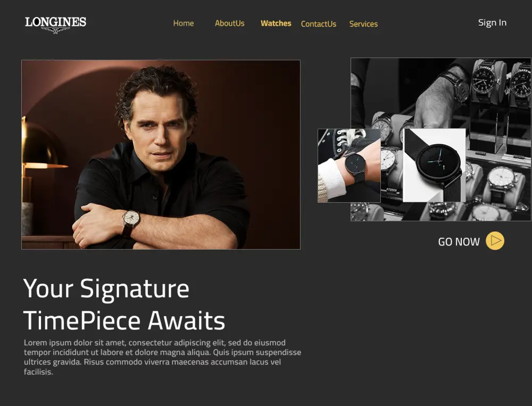Click the Your Signature TimePiece Awaits heading

click(124, 304)
